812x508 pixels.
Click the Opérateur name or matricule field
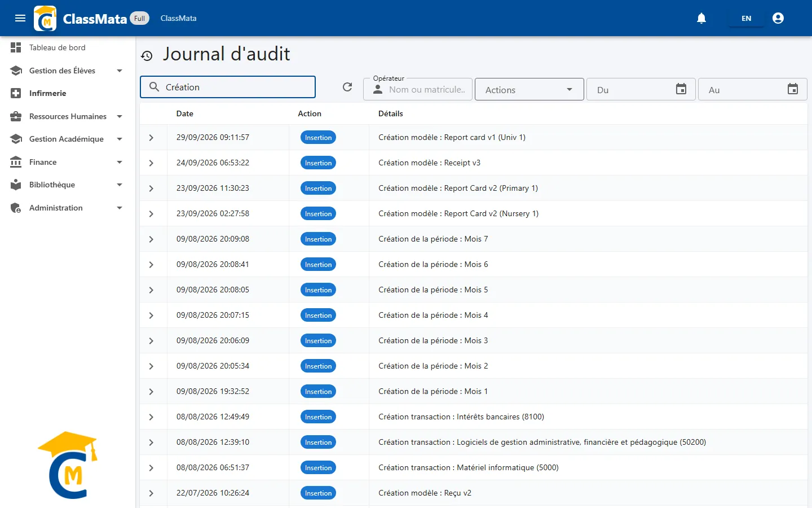(418, 89)
